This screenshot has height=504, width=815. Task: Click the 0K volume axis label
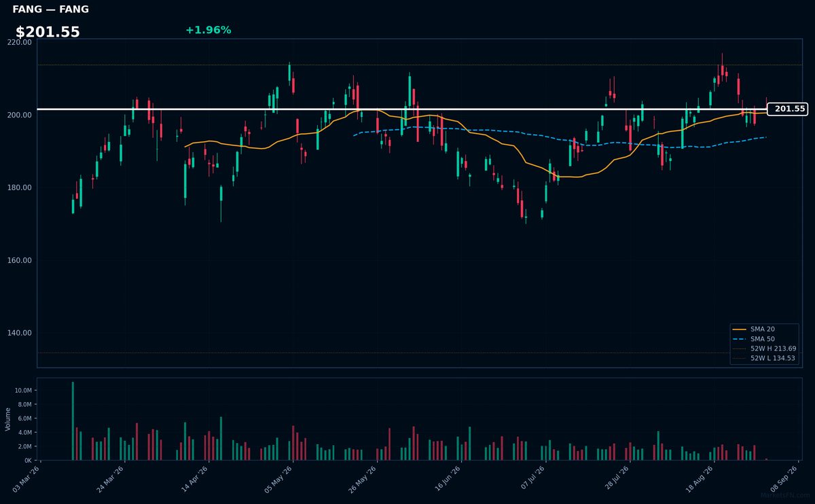tap(27, 461)
